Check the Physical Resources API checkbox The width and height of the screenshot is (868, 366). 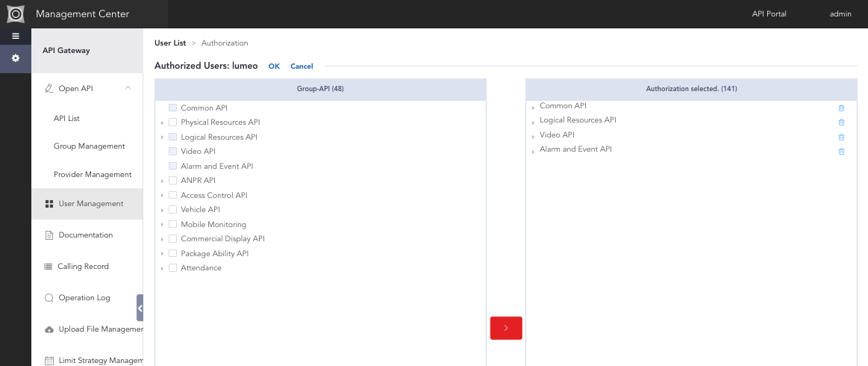pyautogui.click(x=172, y=122)
